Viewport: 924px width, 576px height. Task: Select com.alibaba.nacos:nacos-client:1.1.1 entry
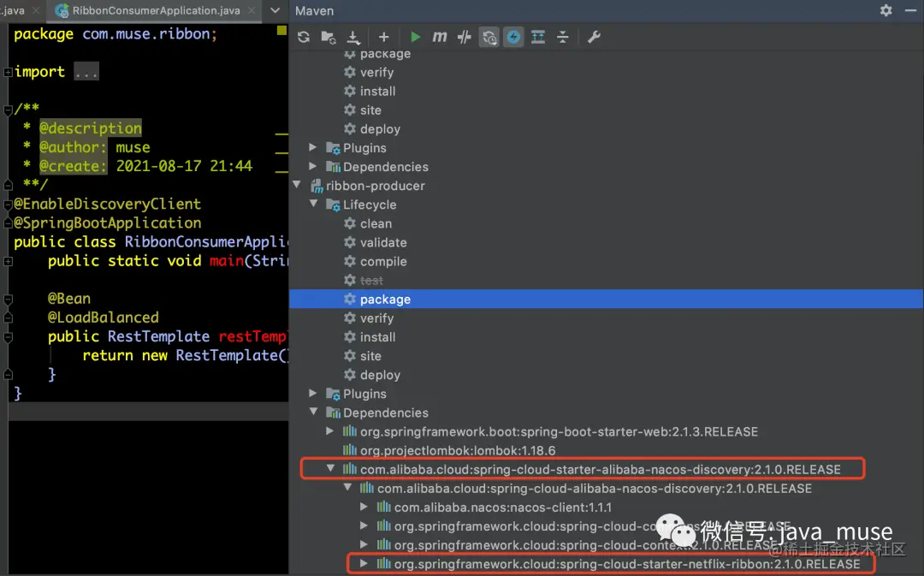pos(503,507)
